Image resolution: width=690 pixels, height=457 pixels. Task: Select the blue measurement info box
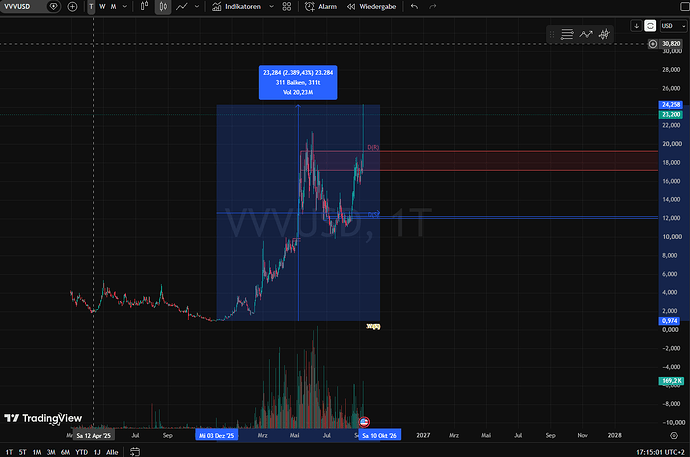[298, 82]
